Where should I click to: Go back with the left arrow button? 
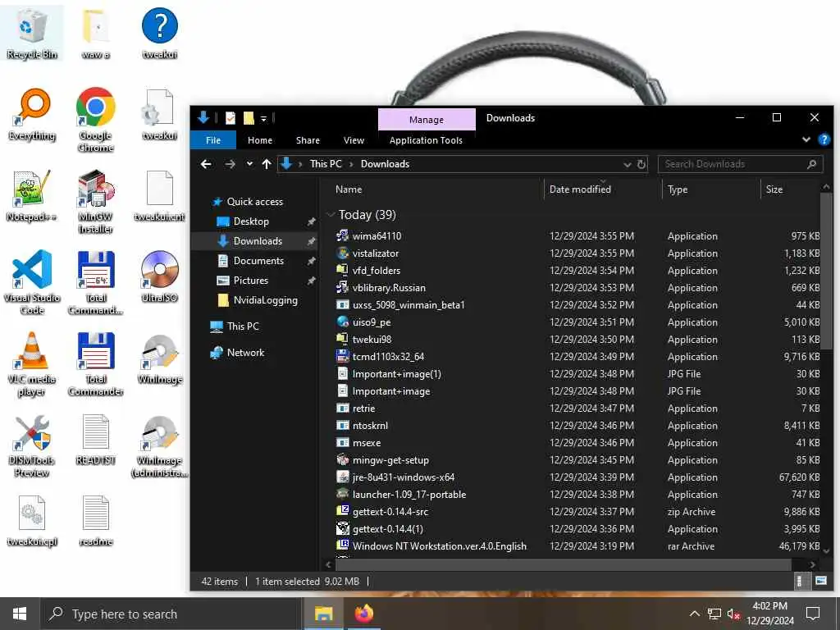click(206, 164)
